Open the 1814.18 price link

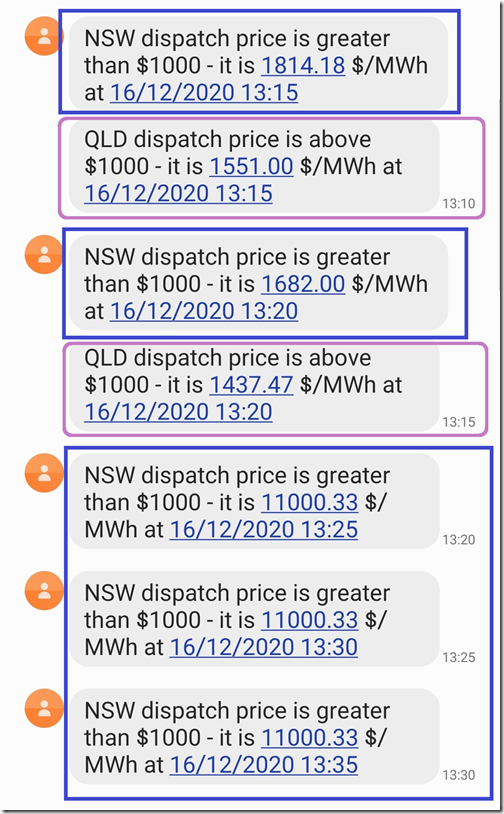[303, 65]
